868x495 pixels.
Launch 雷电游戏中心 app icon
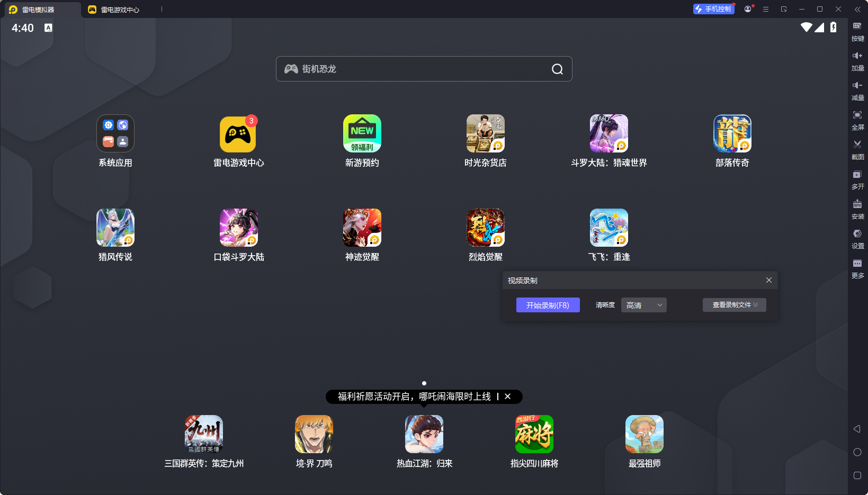click(x=239, y=133)
